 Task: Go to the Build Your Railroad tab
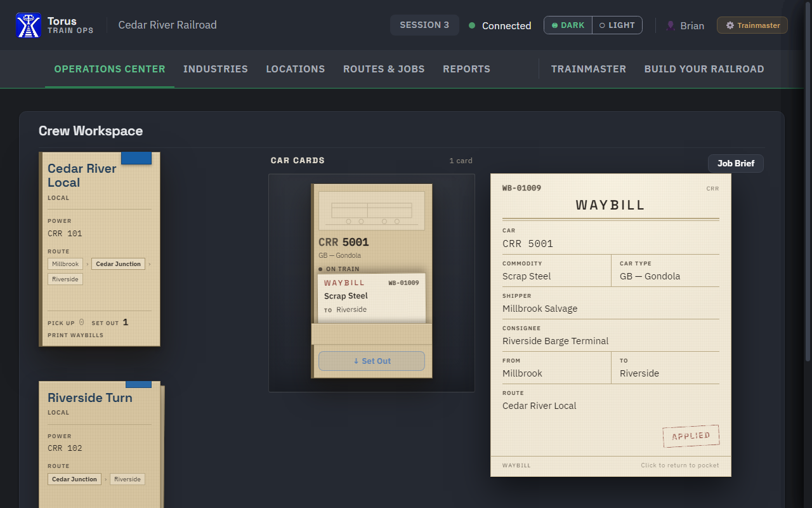click(x=704, y=69)
